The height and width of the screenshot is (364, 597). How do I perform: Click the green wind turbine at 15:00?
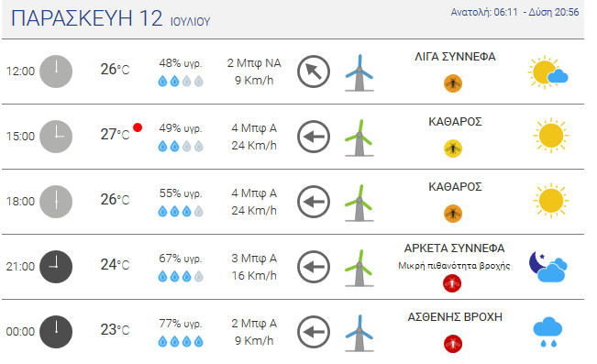(359, 138)
